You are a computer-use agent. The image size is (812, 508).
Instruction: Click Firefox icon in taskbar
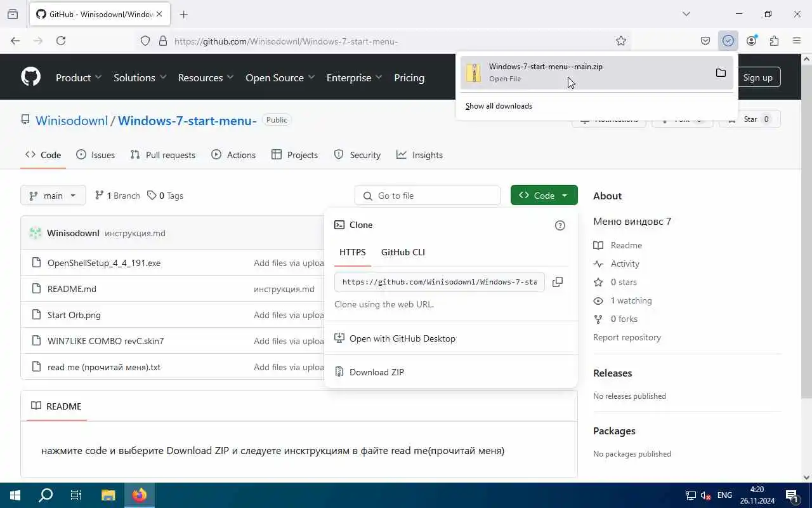click(x=140, y=495)
